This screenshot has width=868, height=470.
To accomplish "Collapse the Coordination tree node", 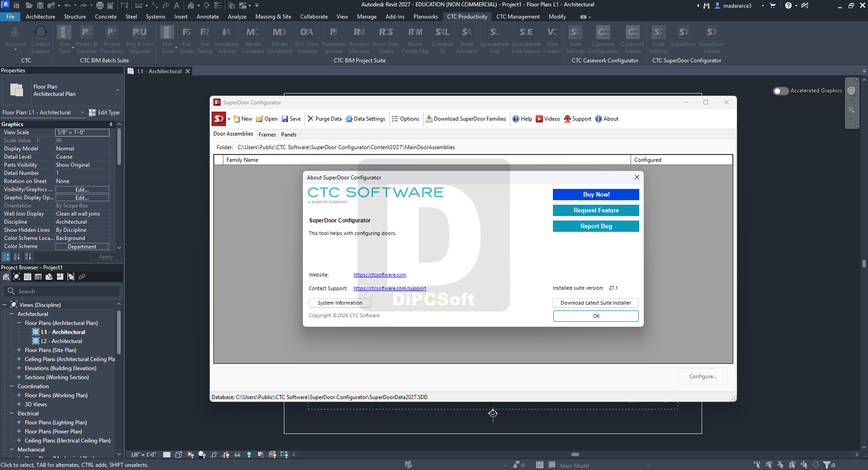I will point(12,386).
